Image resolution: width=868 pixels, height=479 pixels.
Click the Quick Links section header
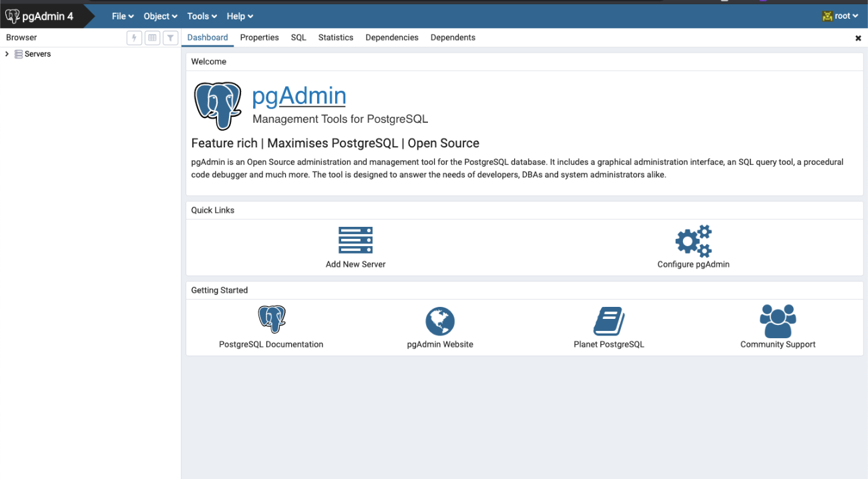[213, 210]
